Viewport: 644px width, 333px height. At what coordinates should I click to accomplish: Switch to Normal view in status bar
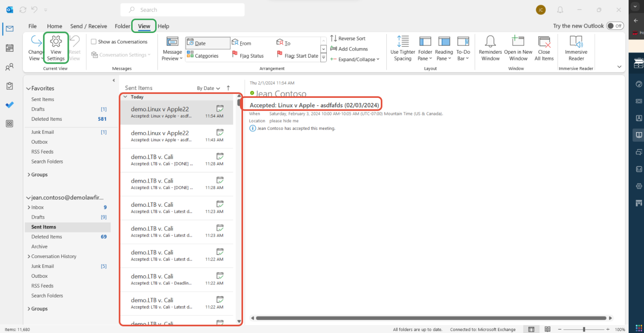[531, 329]
